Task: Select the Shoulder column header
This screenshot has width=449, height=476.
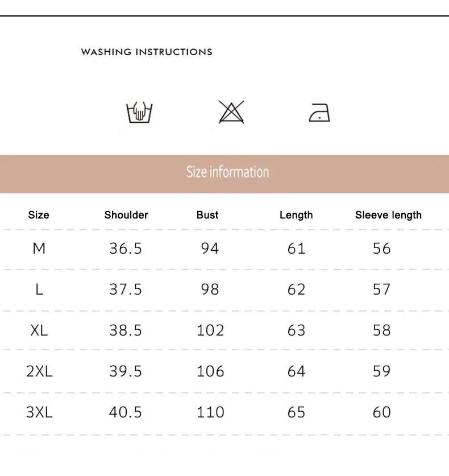Action: click(x=126, y=215)
